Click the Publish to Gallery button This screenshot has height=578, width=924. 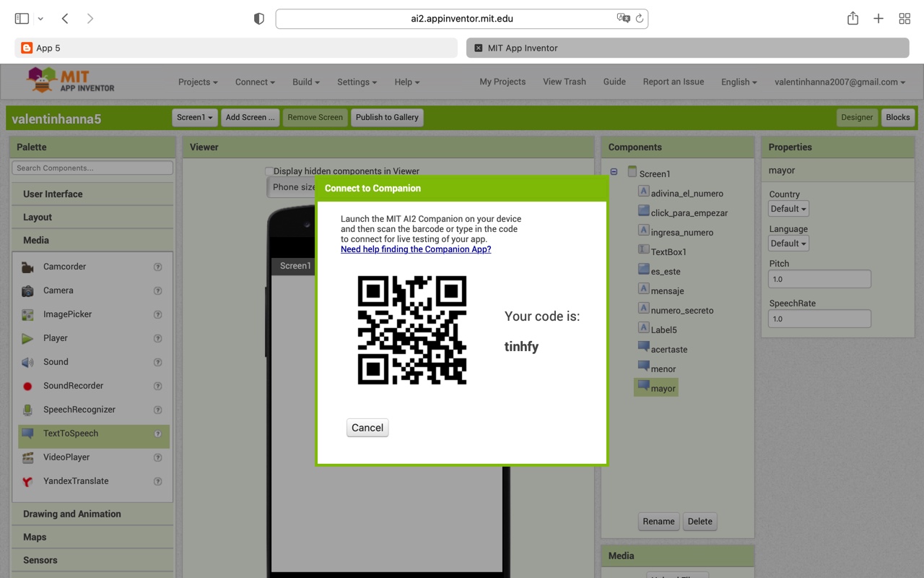click(x=387, y=117)
